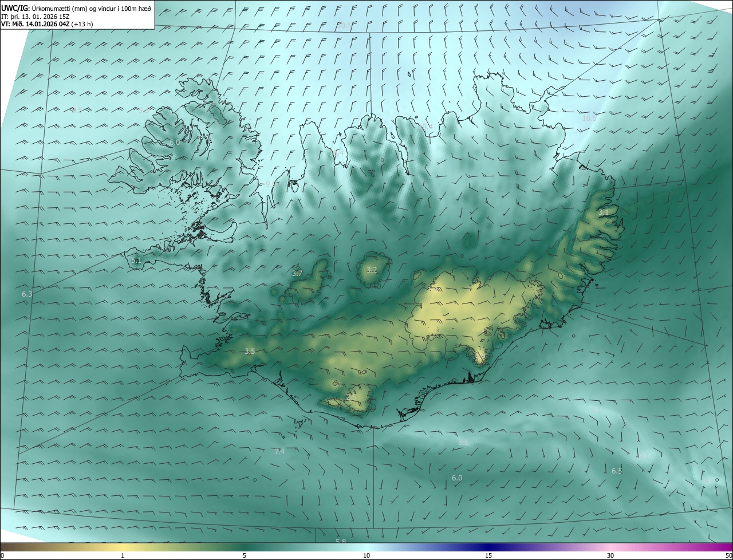Click the 6.0 value over the Westfjords peninsula
Image resolution: width=733 pixels, height=560 pixels.
tap(175, 142)
